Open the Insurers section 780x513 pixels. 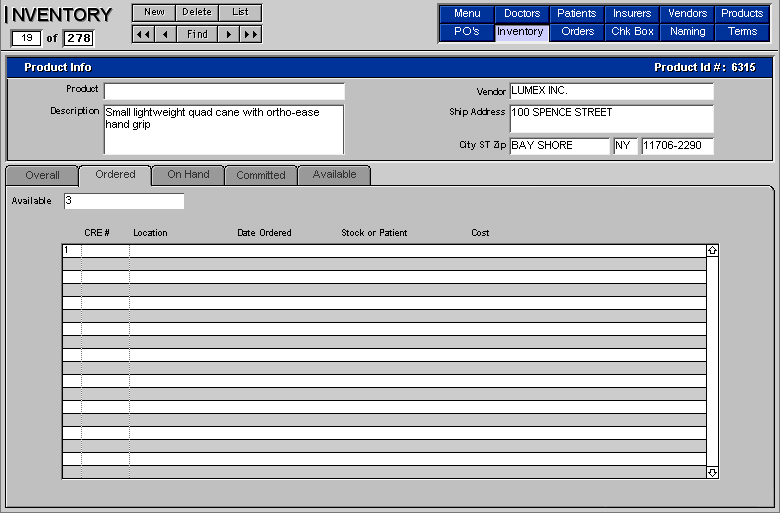click(x=632, y=13)
